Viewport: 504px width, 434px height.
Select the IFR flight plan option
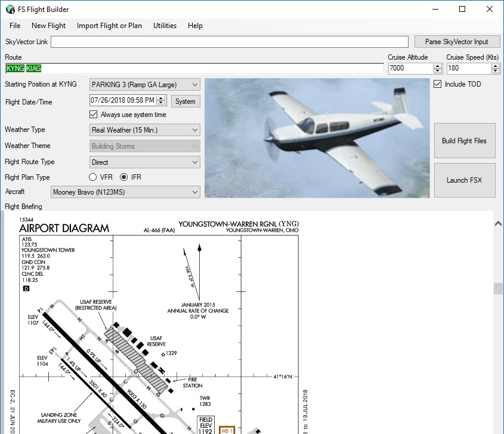[124, 177]
